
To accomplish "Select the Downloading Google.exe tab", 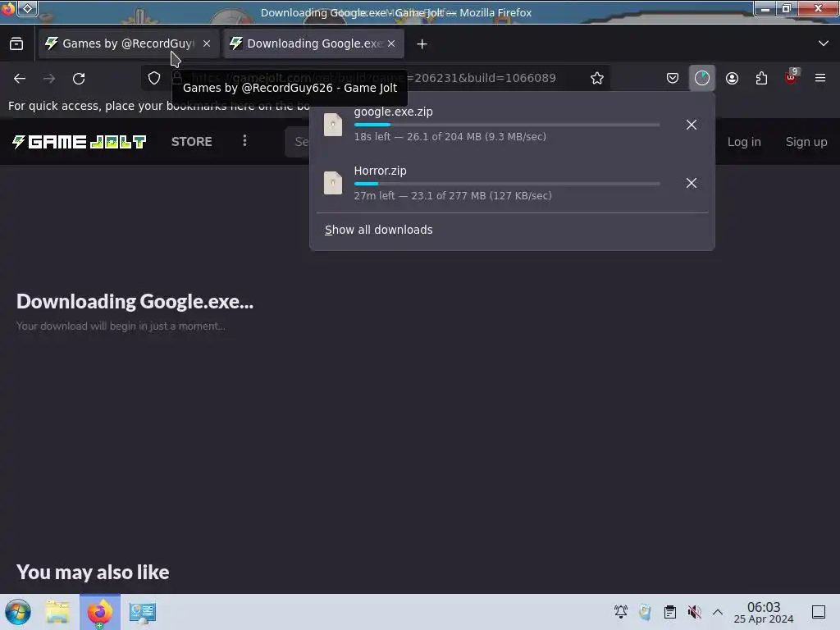I will point(313,43).
